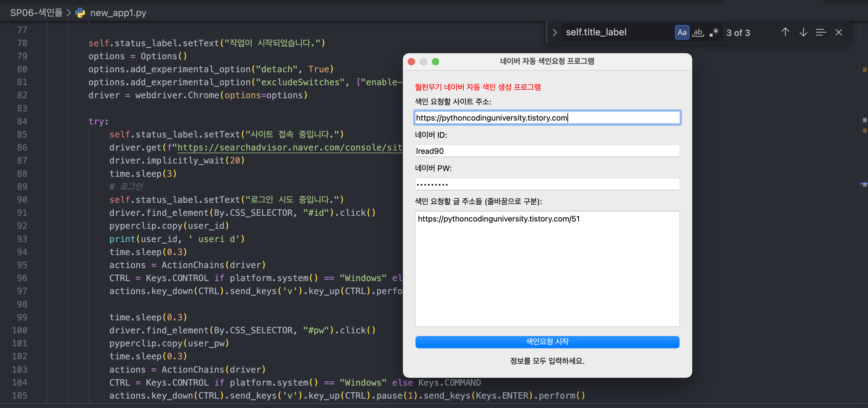Click the 네이버 ID input field
The width and height of the screenshot is (868, 408).
point(547,151)
